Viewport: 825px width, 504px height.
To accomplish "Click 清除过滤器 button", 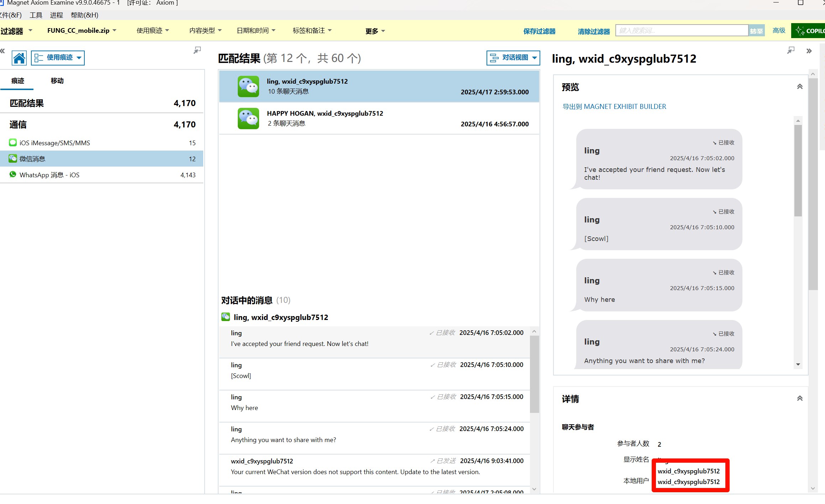I will click(x=593, y=31).
